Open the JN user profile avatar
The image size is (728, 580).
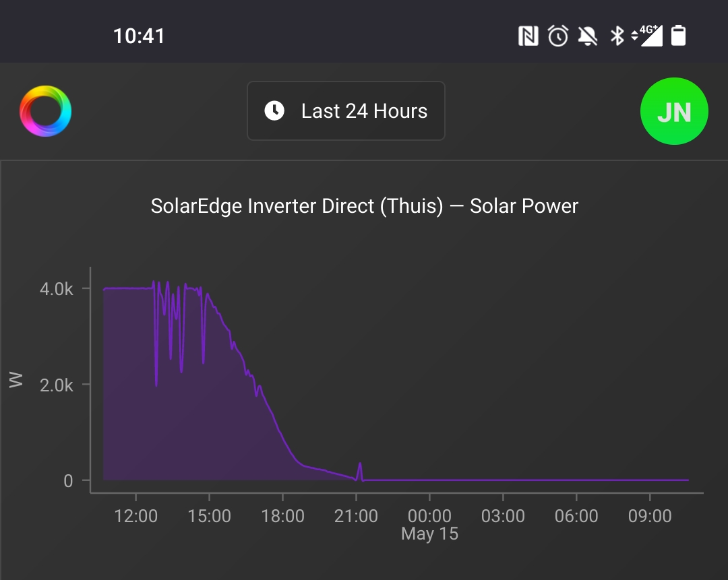pyautogui.click(x=674, y=111)
